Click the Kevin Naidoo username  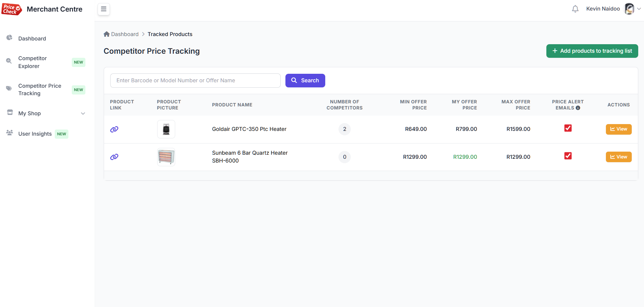pos(603,9)
